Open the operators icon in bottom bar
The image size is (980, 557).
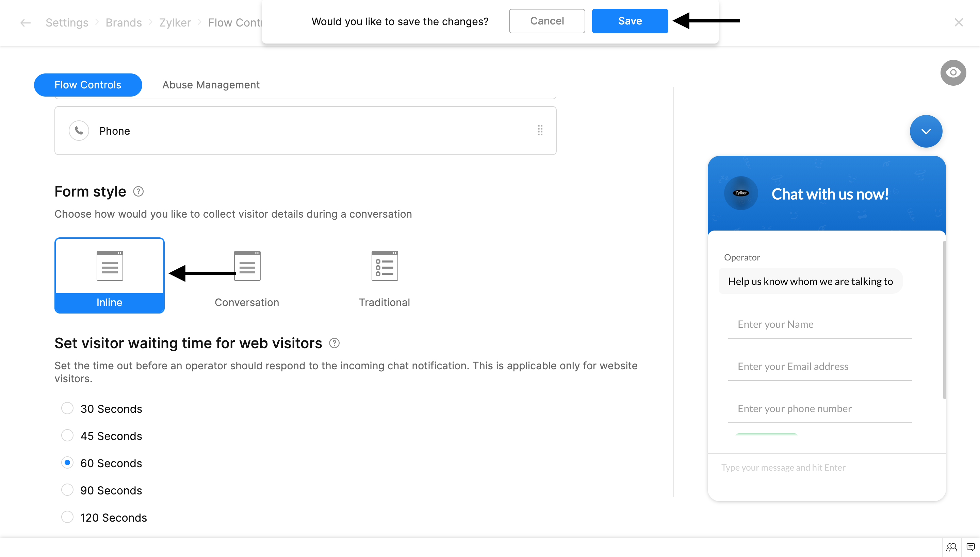952,547
